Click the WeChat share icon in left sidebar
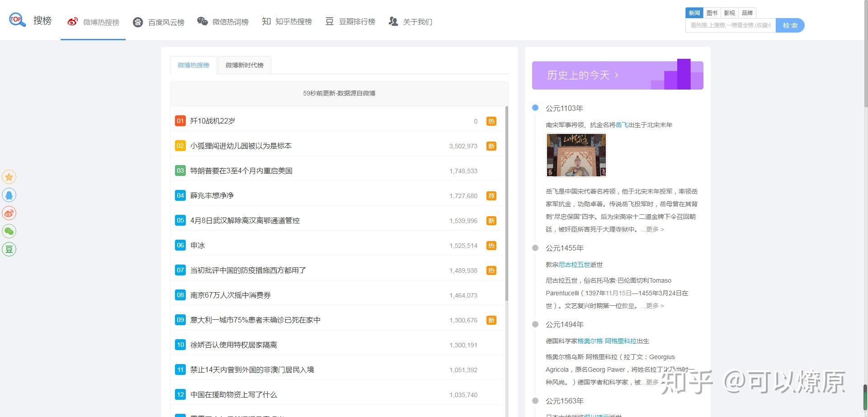Viewport: 868px width, 417px height. (x=9, y=231)
